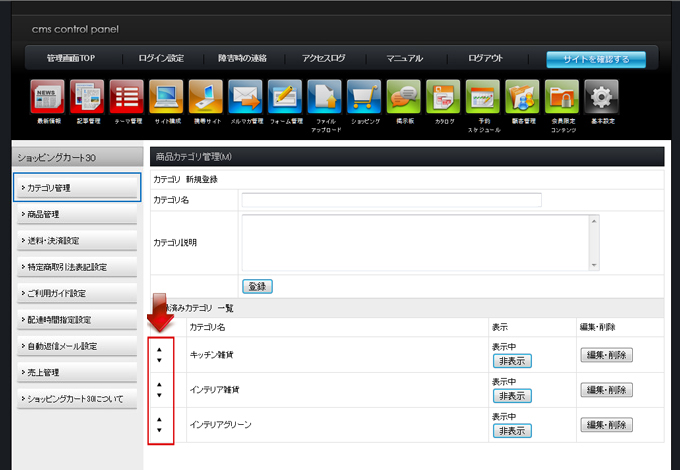Viewport: 680px width, 470px height.
Task: Click the サイトを確認する button
Action: (x=596, y=59)
